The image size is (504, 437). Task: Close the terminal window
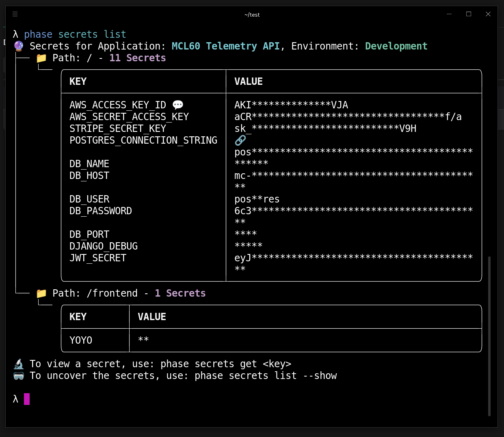click(488, 14)
